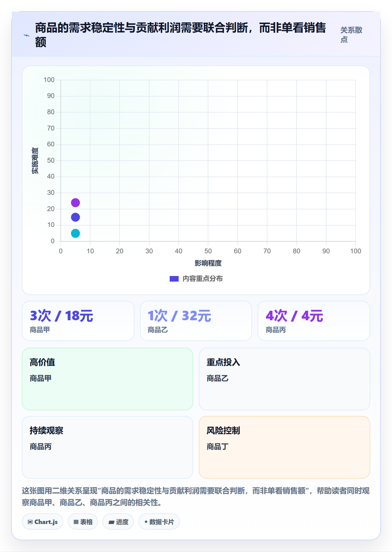Click the 进度 tag chip
The image size is (392, 552).
click(118, 522)
